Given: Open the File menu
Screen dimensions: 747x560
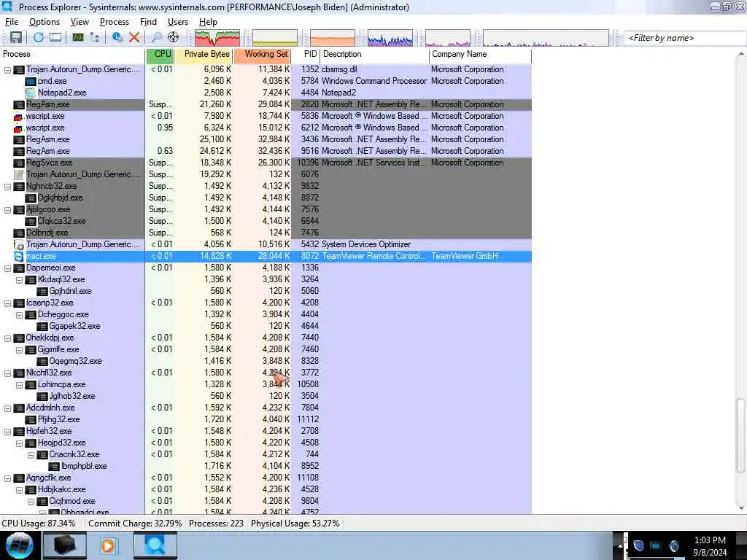Looking at the screenshot, I should 12,22.
